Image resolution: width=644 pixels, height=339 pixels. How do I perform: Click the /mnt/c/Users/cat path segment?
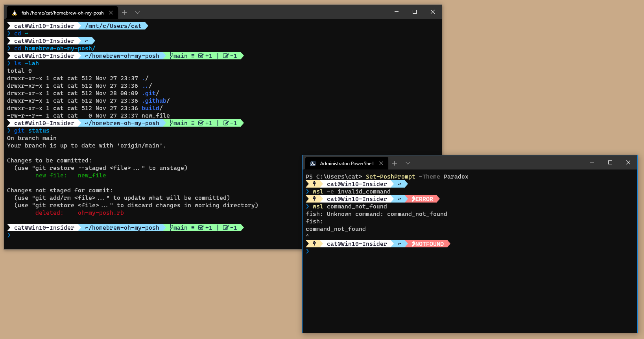(113, 26)
